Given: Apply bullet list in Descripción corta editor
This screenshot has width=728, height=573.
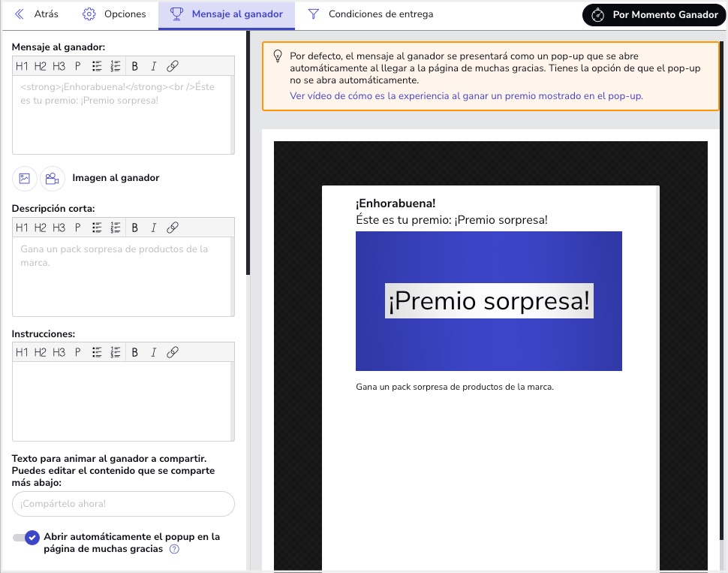Looking at the screenshot, I should click(97, 228).
